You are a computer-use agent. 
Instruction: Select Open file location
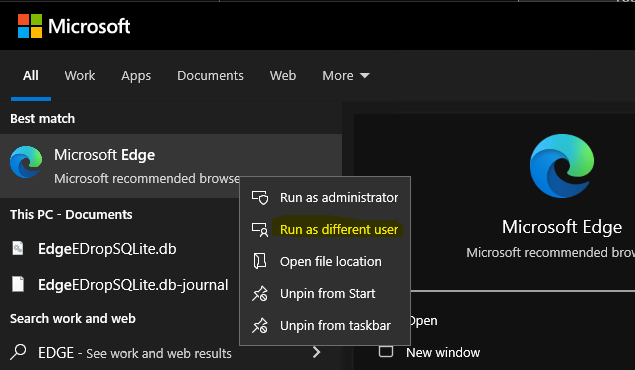pyautogui.click(x=325, y=262)
